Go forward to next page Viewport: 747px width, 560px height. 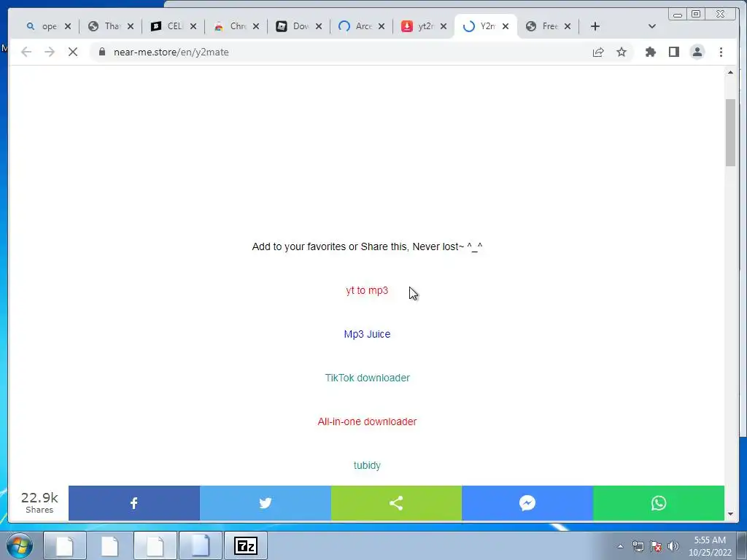tap(50, 52)
